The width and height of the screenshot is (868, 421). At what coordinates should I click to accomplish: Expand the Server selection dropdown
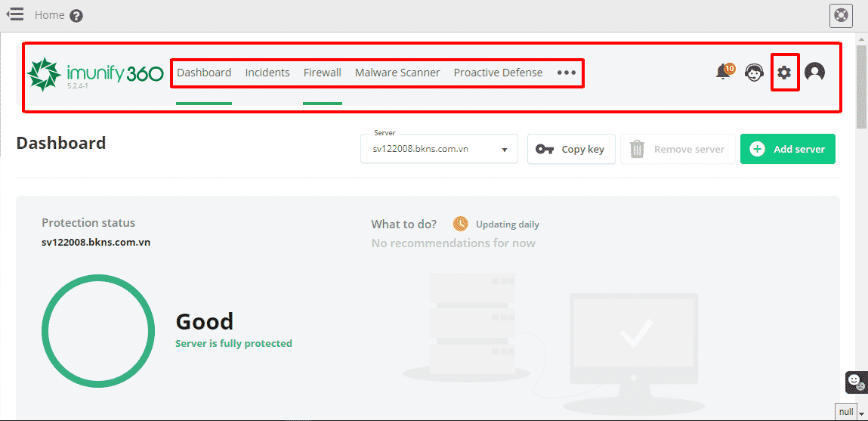439,150
